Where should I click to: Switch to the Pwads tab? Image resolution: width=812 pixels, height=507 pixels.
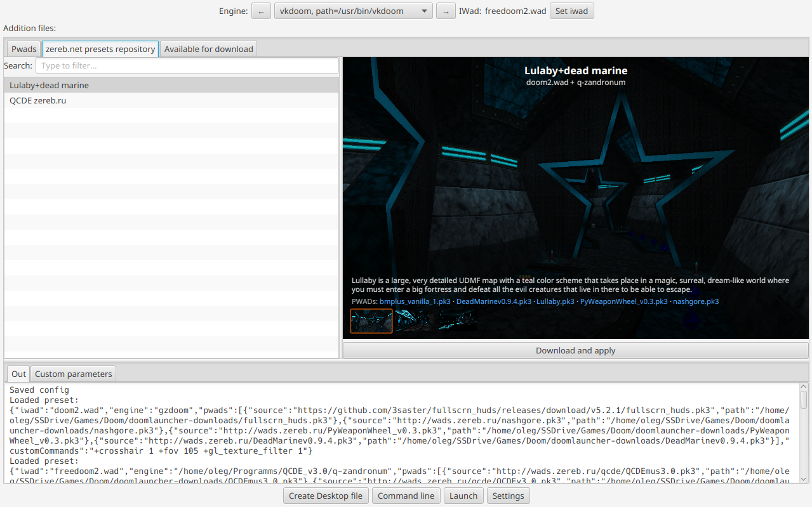click(x=24, y=49)
